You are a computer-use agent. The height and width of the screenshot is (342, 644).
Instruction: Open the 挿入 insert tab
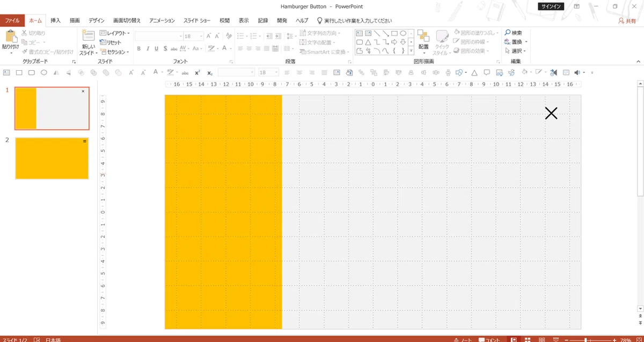pyautogui.click(x=55, y=20)
